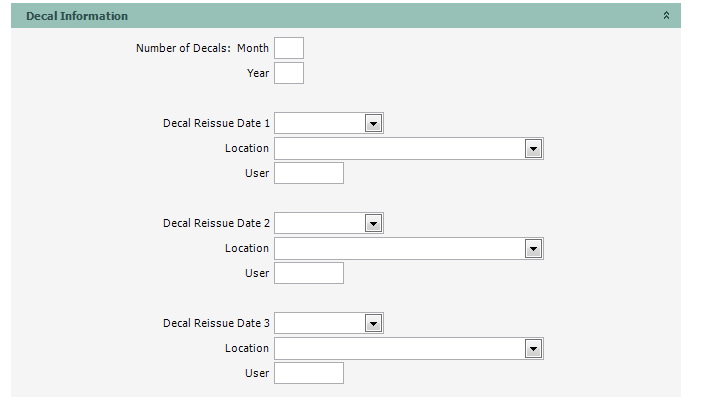Click inside Decal Reissue Date 2 field

(319, 223)
